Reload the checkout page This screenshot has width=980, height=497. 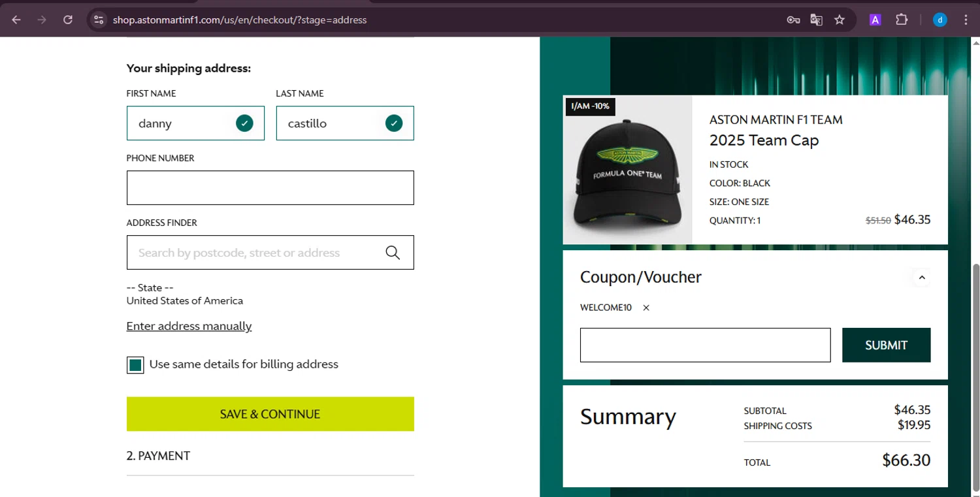coord(67,20)
